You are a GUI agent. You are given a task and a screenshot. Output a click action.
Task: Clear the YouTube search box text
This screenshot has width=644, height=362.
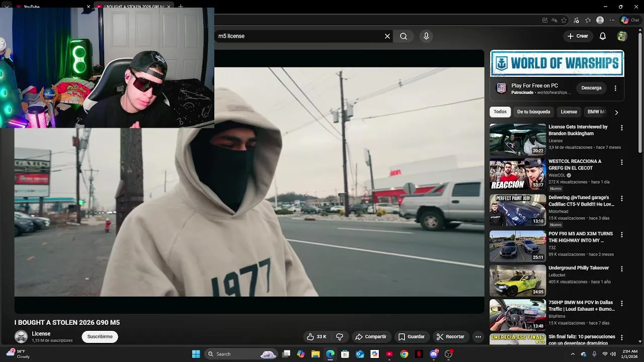[387, 36]
